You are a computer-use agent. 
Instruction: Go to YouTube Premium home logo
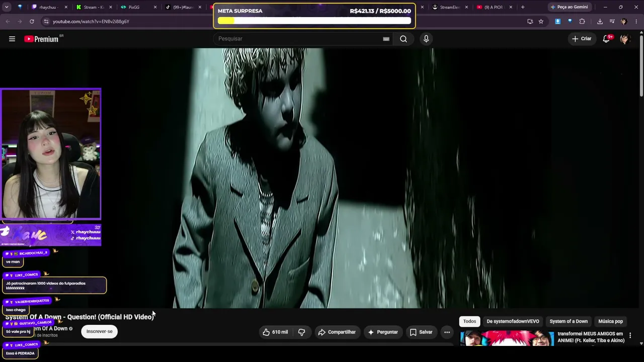tap(41, 39)
